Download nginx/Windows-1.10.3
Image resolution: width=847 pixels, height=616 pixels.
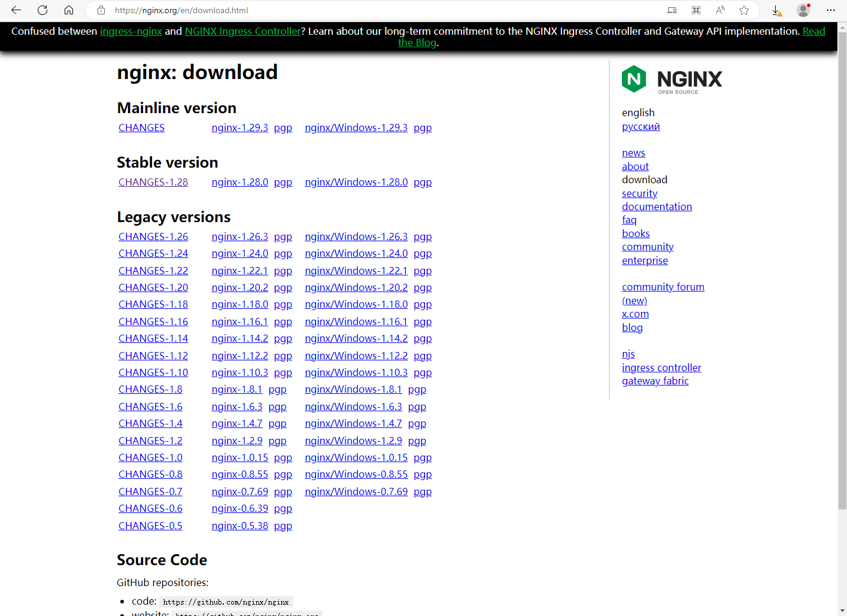pyautogui.click(x=356, y=372)
